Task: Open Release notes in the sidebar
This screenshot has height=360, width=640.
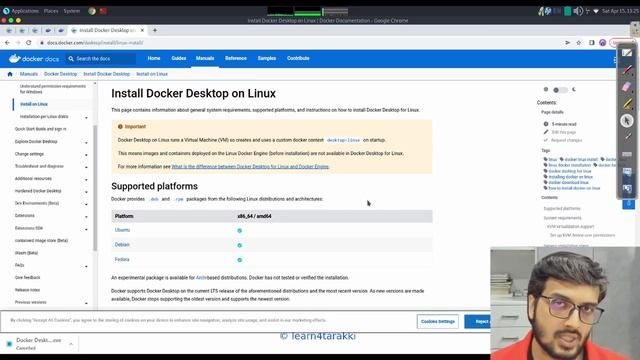Action: [x=27, y=290]
